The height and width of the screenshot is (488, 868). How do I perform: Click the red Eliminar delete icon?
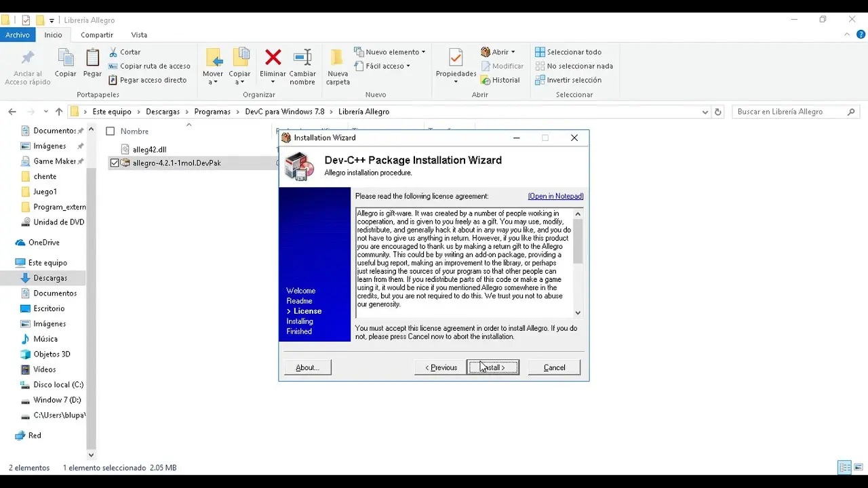(x=273, y=58)
